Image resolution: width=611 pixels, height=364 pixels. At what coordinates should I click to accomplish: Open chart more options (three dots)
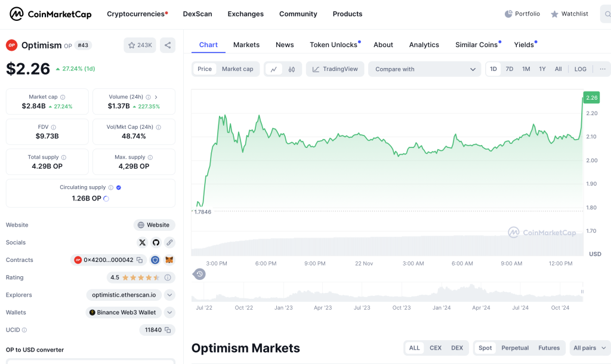(x=603, y=69)
